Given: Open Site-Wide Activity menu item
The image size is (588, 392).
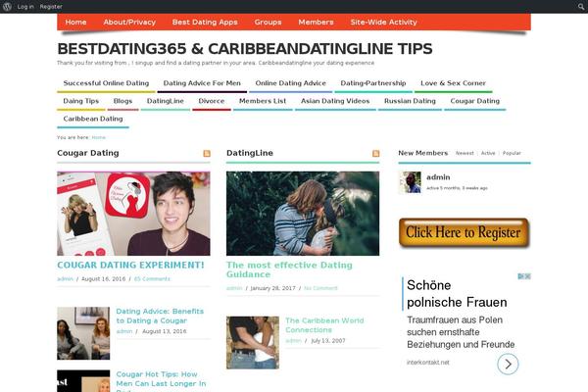Looking at the screenshot, I should coord(383,23).
